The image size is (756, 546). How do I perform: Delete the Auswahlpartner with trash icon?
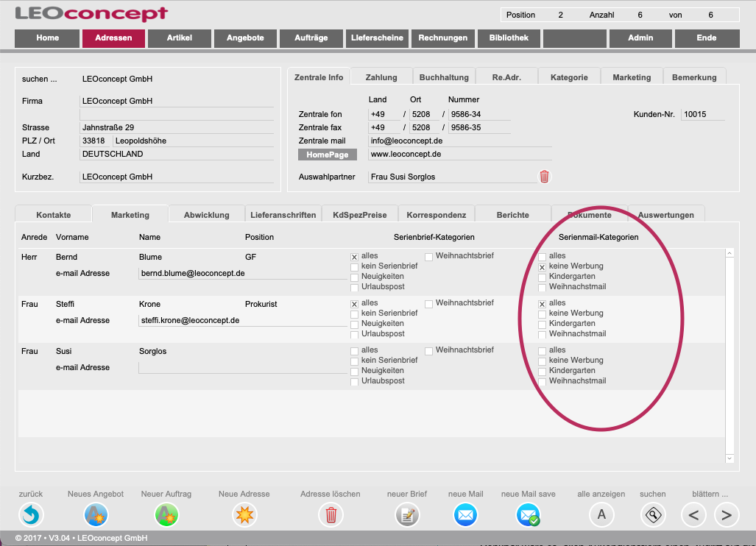pyautogui.click(x=544, y=177)
